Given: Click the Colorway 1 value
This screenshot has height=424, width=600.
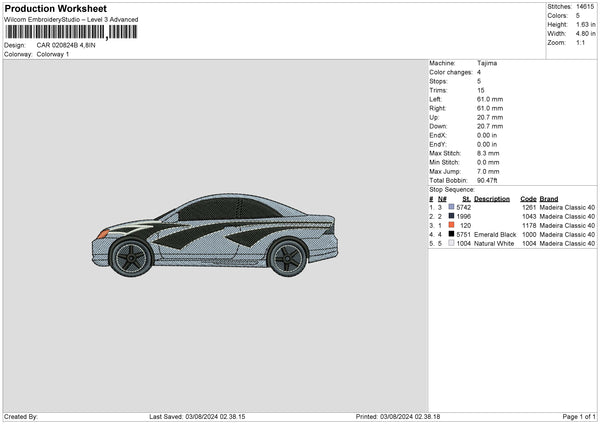Looking at the screenshot, I should (54, 54).
